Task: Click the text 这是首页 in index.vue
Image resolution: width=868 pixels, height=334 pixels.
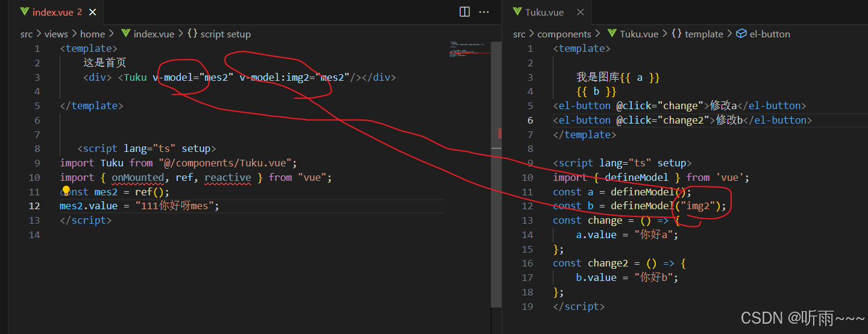Action: click(x=105, y=63)
